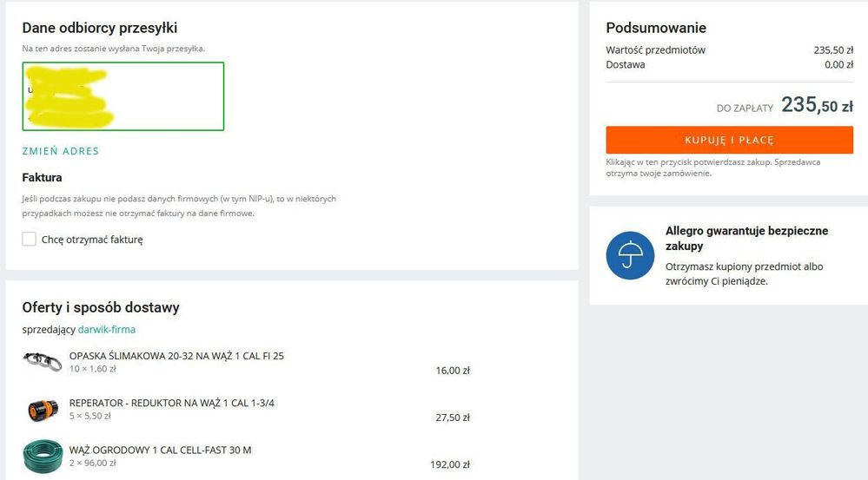This screenshot has height=480, width=868.
Task: Click the 235,50 zł total to pay
Action: (816, 106)
